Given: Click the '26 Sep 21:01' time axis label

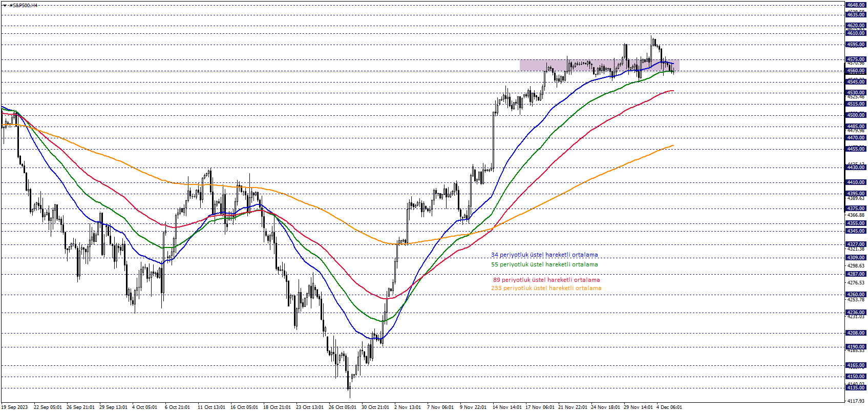Looking at the screenshot, I should [80, 407].
